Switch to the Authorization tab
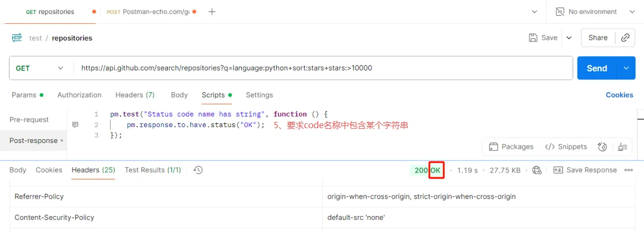This screenshot has height=233, width=644. (x=79, y=95)
